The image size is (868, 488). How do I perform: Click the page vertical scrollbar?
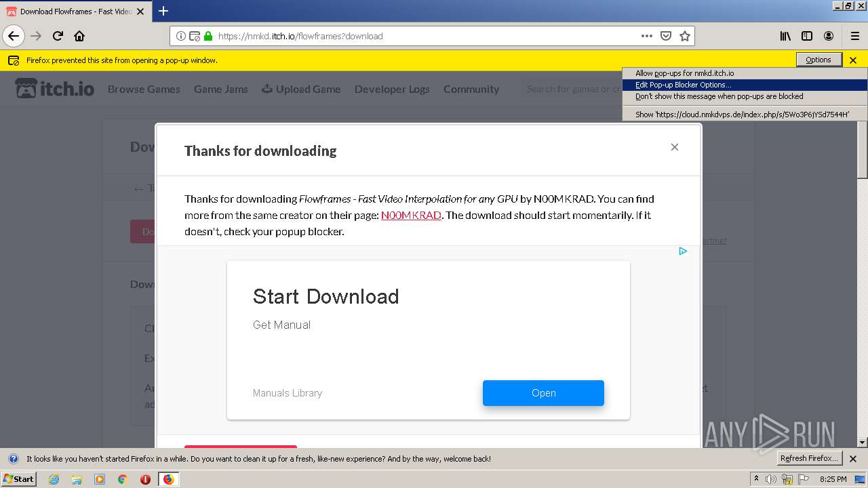coord(862,150)
